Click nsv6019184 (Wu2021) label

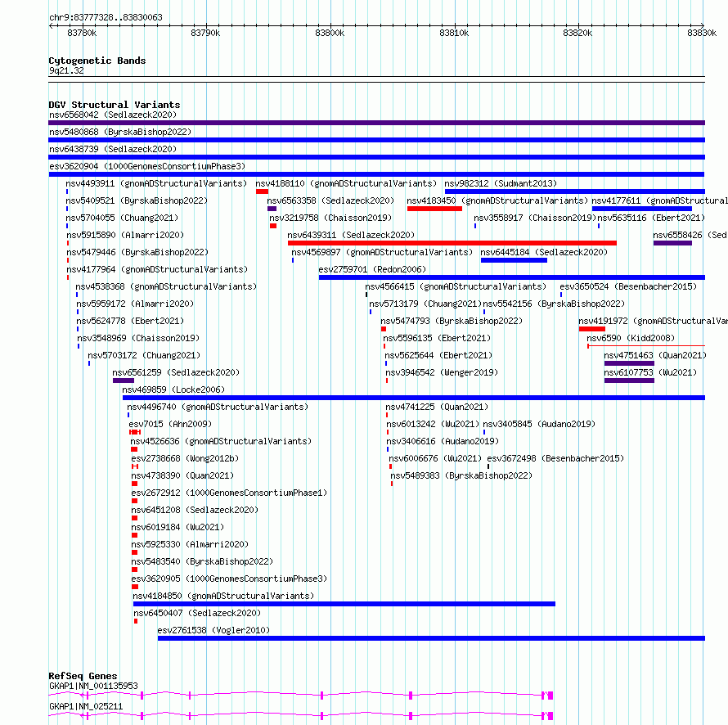tap(178, 527)
